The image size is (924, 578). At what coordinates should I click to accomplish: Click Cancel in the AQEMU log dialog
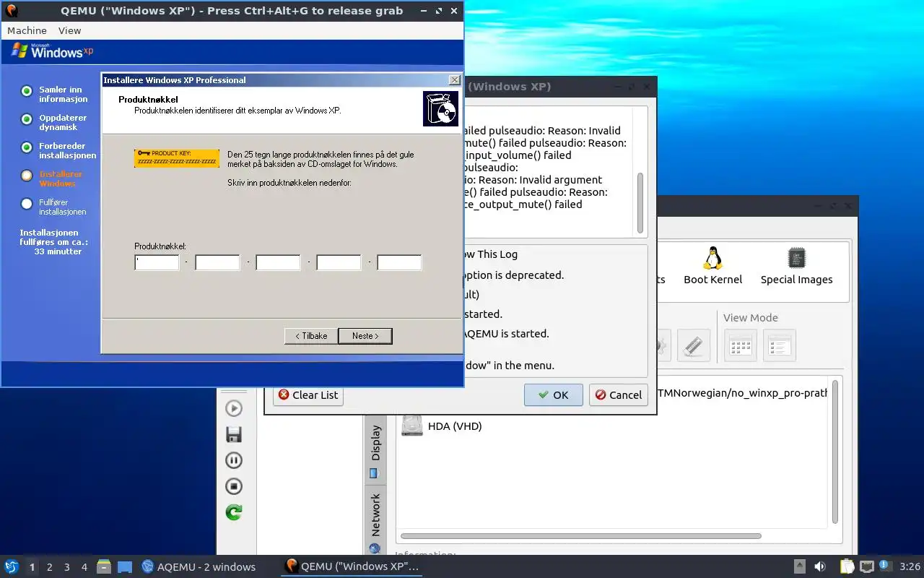(619, 394)
